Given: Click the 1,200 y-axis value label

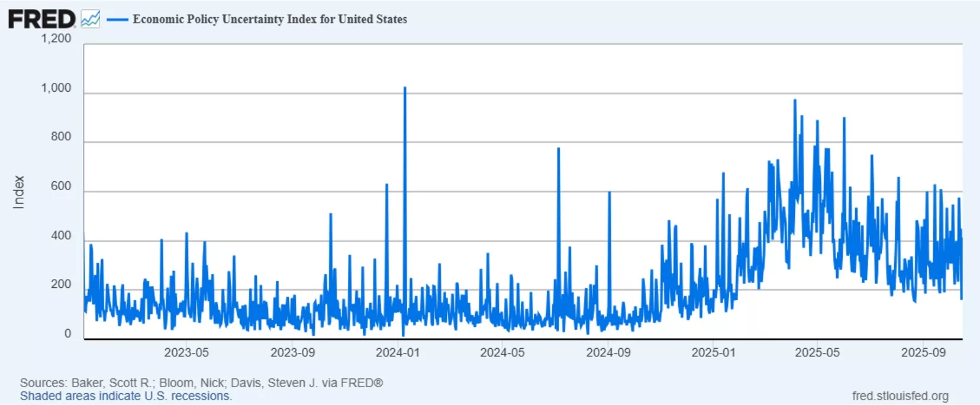Looking at the screenshot, I should coord(56,38).
